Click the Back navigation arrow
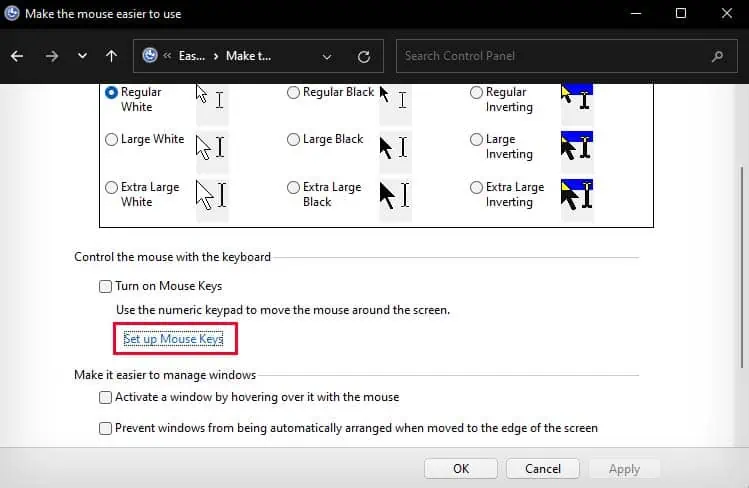Image resolution: width=749 pixels, height=488 pixels. pyautogui.click(x=17, y=57)
